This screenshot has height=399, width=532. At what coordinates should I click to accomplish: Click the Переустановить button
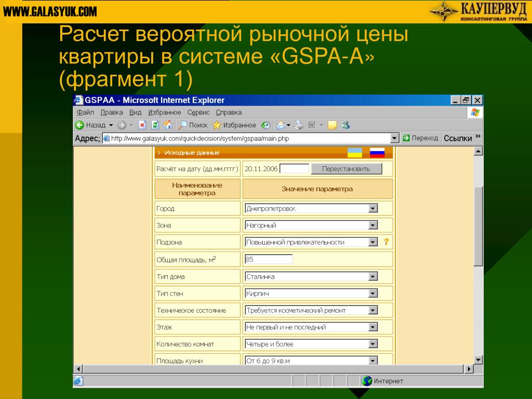346,169
